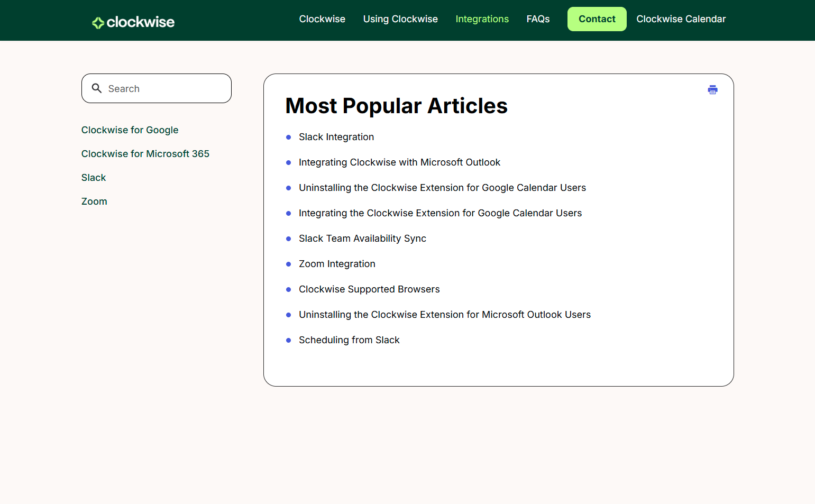Click the search magnifying glass icon

pyautogui.click(x=97, y=88)
